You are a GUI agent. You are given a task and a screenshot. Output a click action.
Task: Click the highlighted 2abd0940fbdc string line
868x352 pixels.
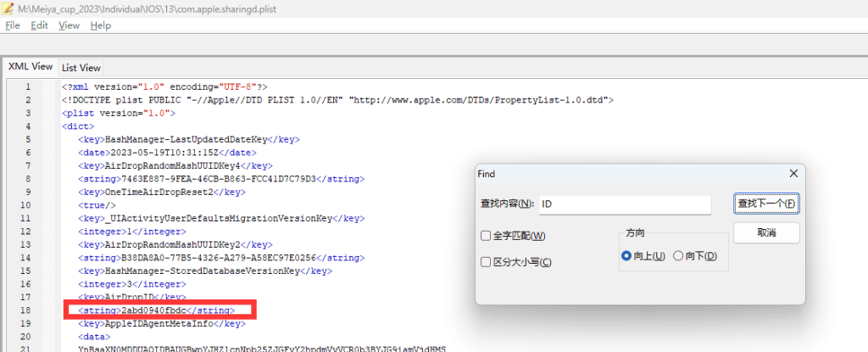click(156, 310)
